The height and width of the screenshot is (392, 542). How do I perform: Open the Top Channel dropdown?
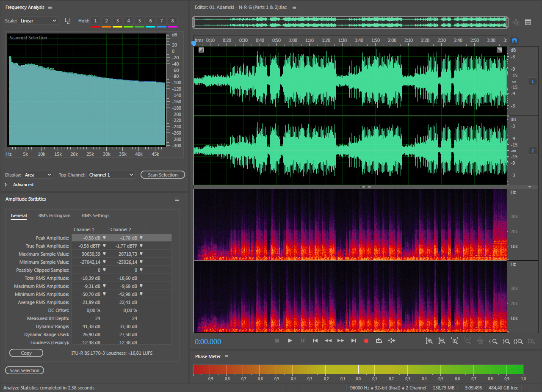point(111,175)
